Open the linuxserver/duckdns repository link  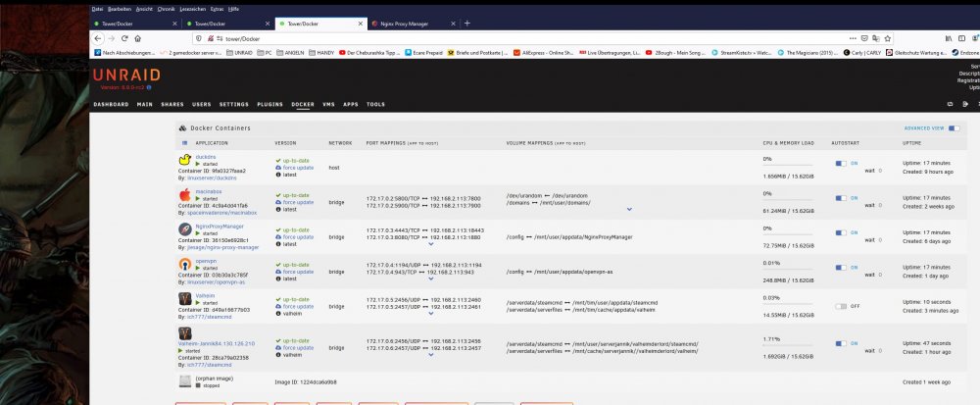coord(212,178)
